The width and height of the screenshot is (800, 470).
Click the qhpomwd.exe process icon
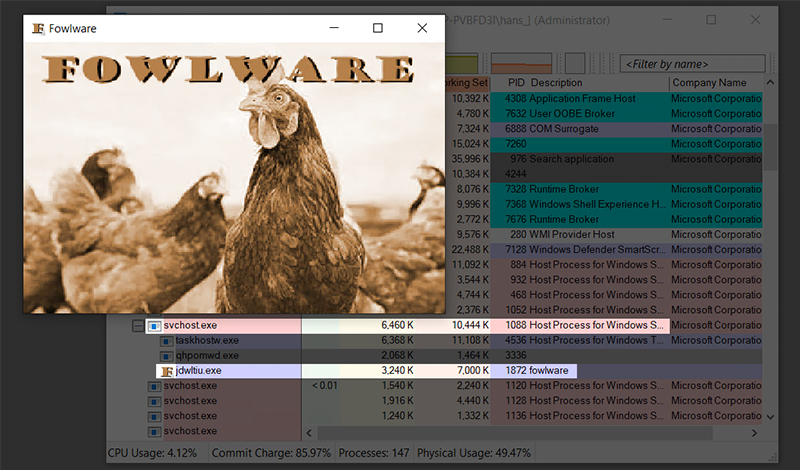[x=166, y=356]
